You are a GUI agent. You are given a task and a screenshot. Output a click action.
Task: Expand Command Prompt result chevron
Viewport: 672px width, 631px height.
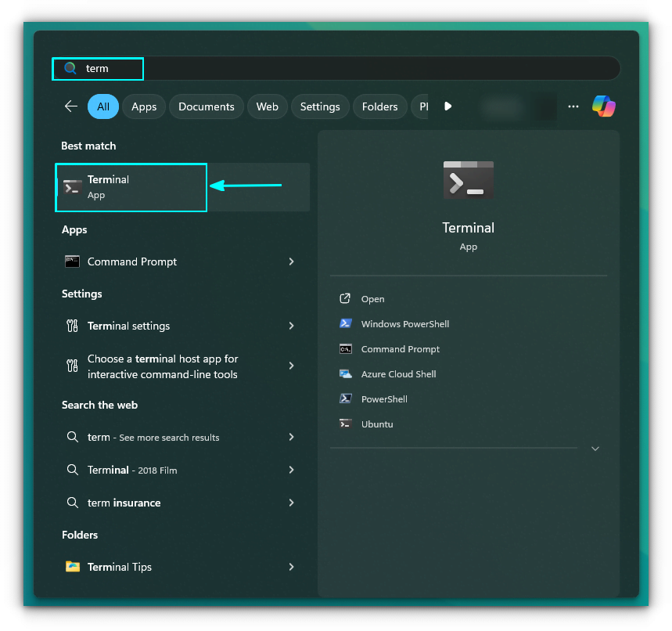292,261
